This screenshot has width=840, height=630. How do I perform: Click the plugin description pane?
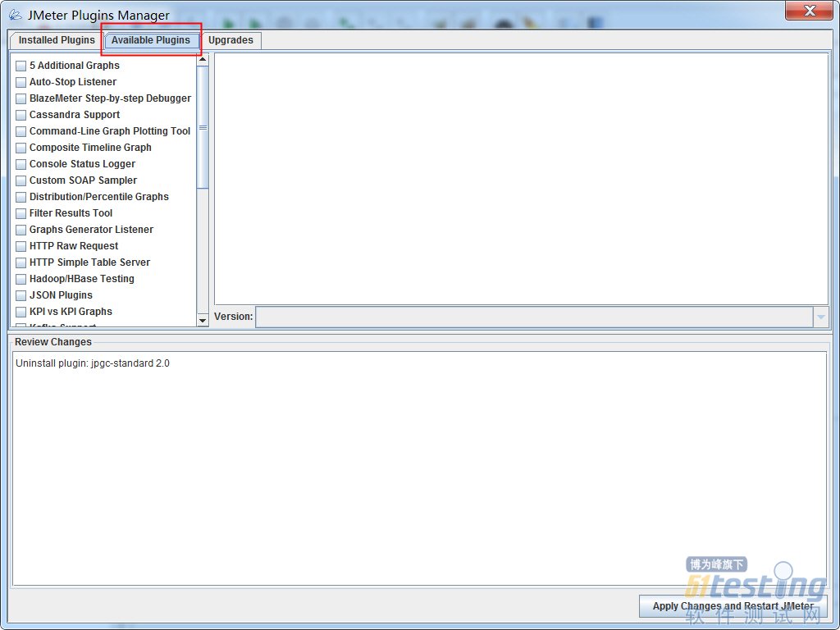521,179
